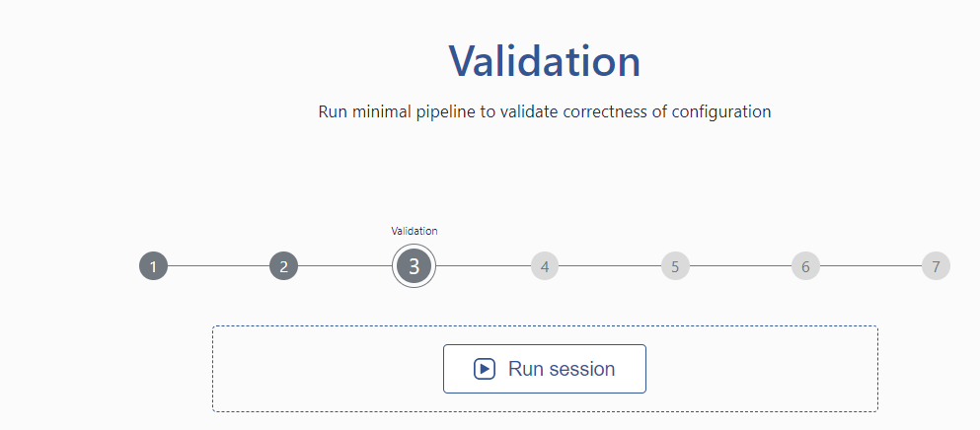Click progress line between steps 6 and 7
This screenshot has height=430, width=980.
(870, 265)
